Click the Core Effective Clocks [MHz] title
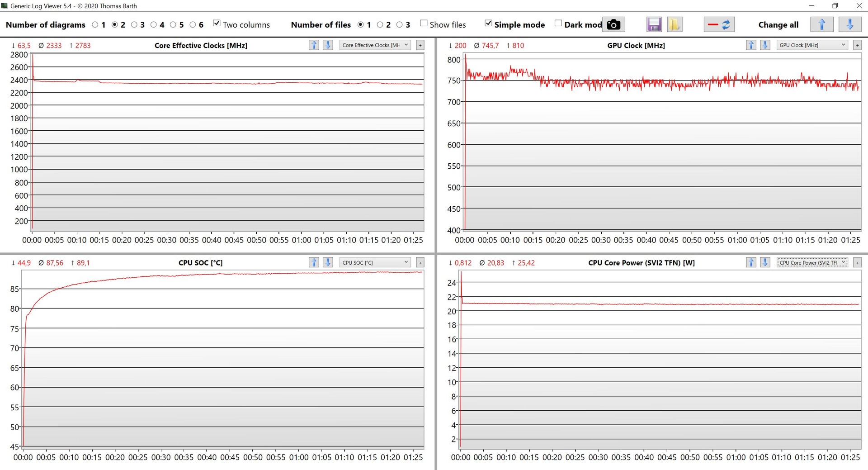Viewport: 868px width, 470px height. pyautogui.click(x=201, y=45)
